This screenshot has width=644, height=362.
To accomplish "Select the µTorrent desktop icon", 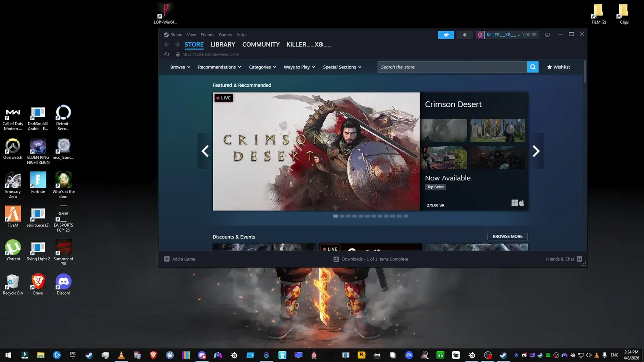I will (13, 250).
